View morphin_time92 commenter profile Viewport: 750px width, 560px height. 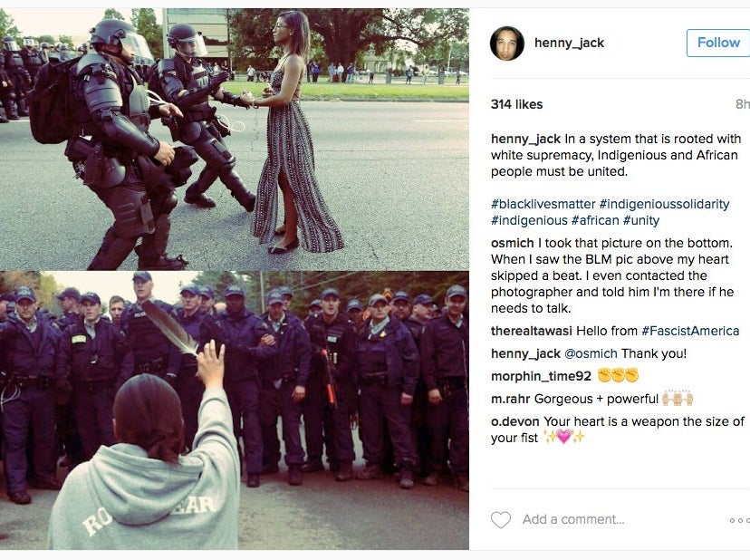point(541,376)
